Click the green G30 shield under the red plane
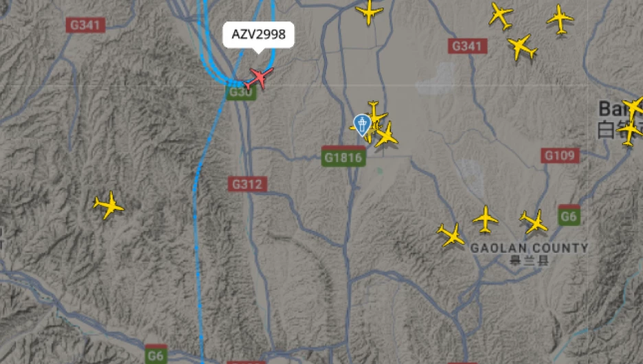The height and width of the screenshot is (364, 643). [x=241, y=92]
